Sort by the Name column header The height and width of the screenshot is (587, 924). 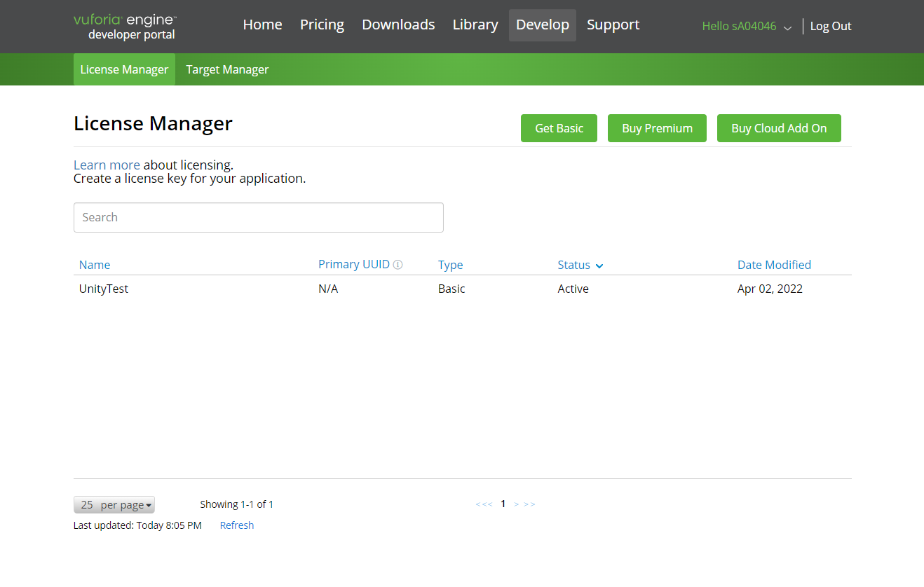(x=95, y=265)
